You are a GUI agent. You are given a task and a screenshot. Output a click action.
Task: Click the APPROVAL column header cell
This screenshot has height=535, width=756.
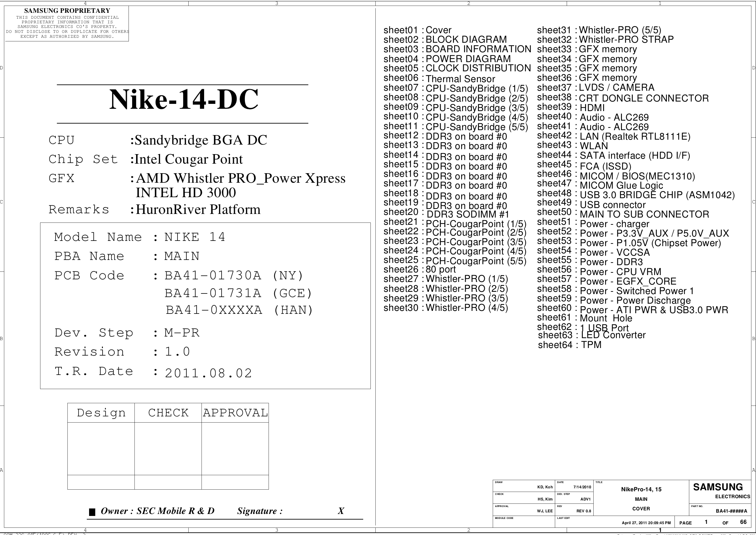(x=235, y=413)
